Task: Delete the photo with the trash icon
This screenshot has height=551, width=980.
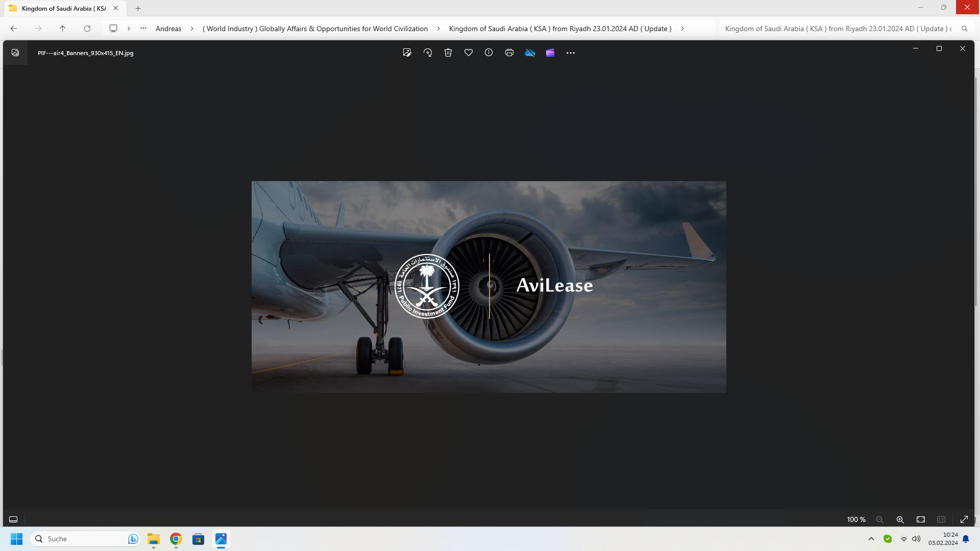Action: pyautogui.click(x=448, y=53)
